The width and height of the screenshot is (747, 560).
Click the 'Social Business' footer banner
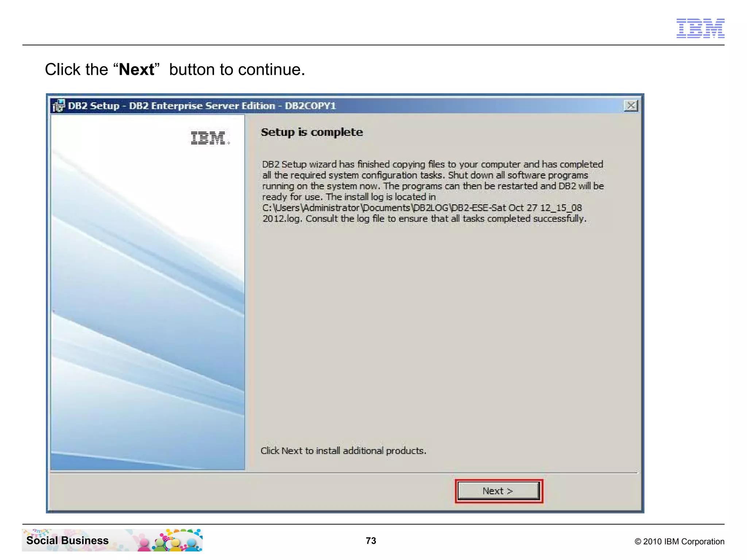pyautogui.click(x=112, y=540)
